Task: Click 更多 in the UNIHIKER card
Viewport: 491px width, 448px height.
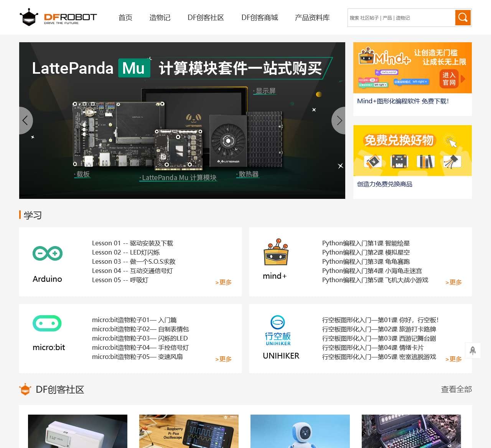Action: point(453,359)
